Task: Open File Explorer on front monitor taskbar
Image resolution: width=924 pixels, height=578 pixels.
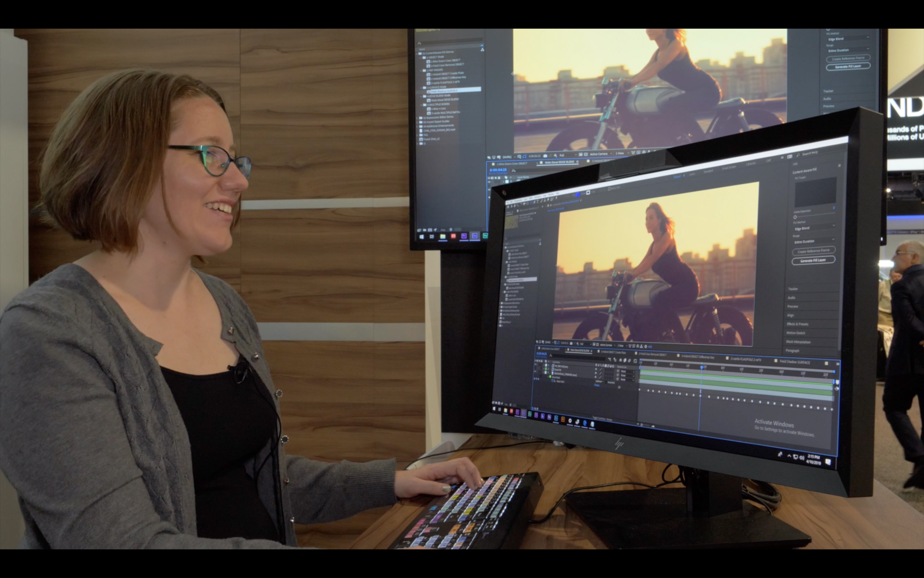Action: (x=506, y=411)
